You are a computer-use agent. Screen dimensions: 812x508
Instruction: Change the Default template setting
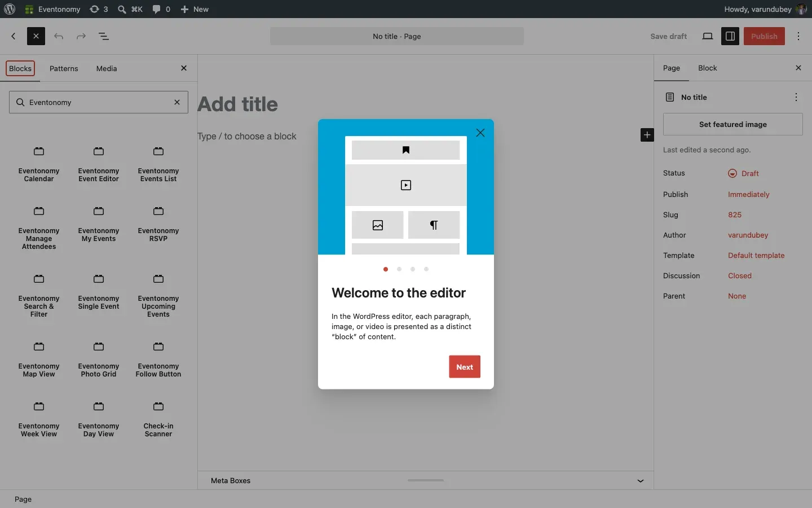point(756,256)
